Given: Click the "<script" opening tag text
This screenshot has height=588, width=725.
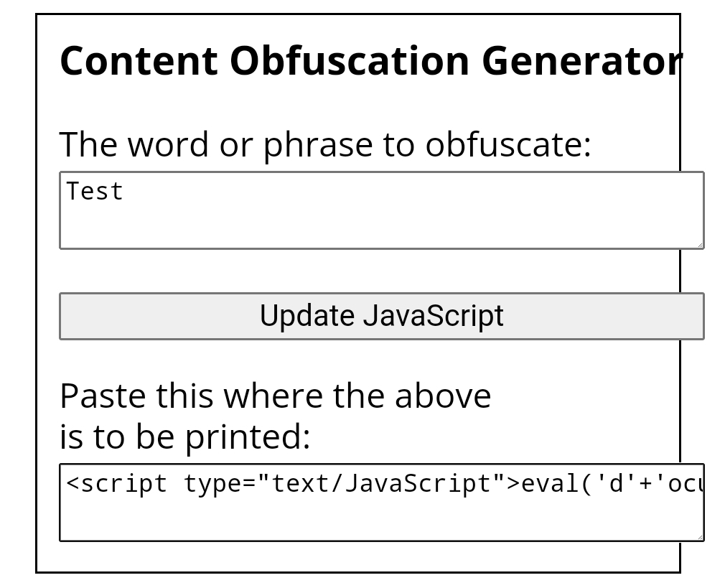Looking at the screenshot, I should pyautogui.click(x=116, y=484).
